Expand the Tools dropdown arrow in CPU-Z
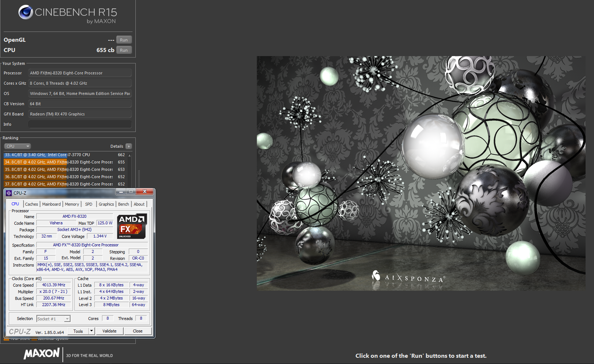The height and width of the screenshot is (364, 594). (91, 331)
